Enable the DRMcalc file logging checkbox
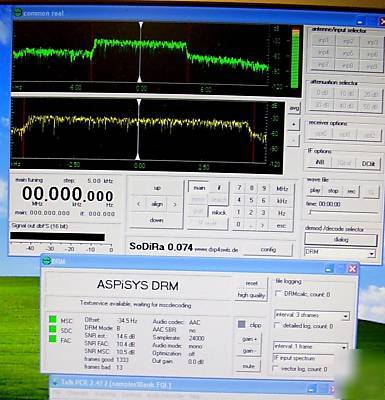 (277, 294)
